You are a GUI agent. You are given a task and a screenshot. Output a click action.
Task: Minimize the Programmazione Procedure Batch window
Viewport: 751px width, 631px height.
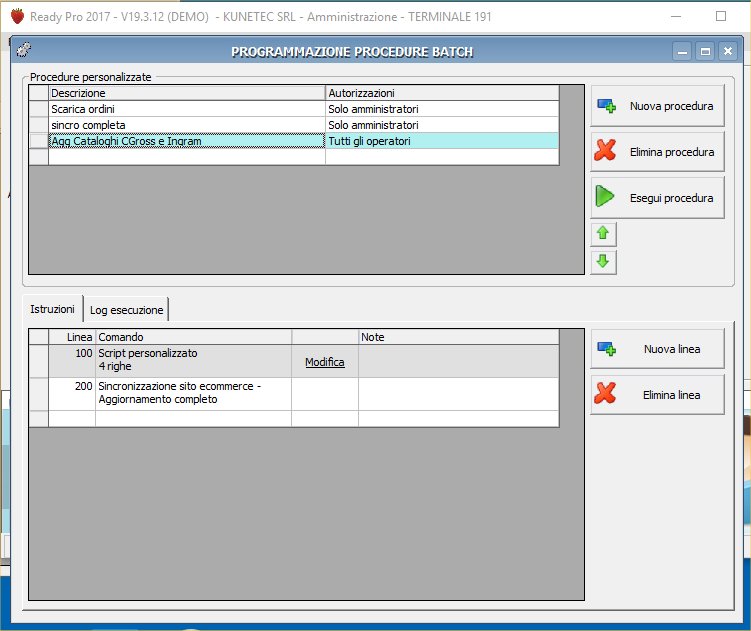[682, 51]
